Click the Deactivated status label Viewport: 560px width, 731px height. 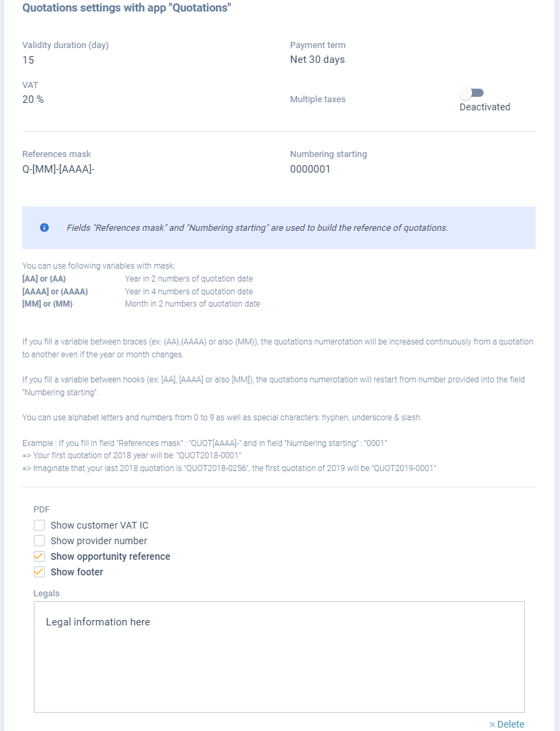pos(485,107)
